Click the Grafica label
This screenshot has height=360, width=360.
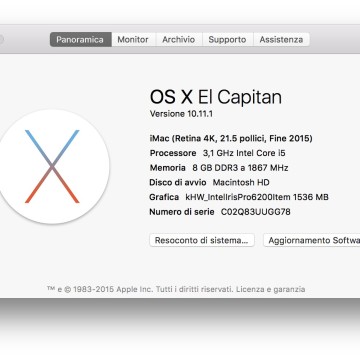coord(164,197)
